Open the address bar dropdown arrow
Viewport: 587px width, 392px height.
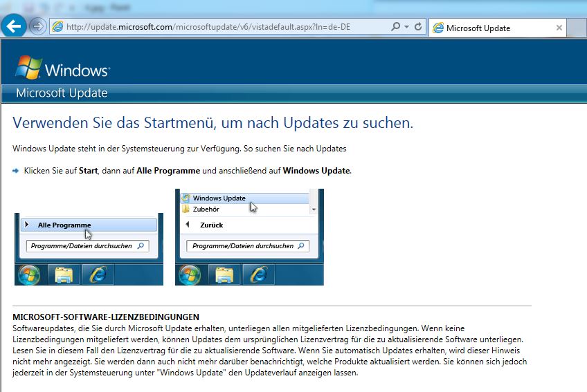[406, 26]
